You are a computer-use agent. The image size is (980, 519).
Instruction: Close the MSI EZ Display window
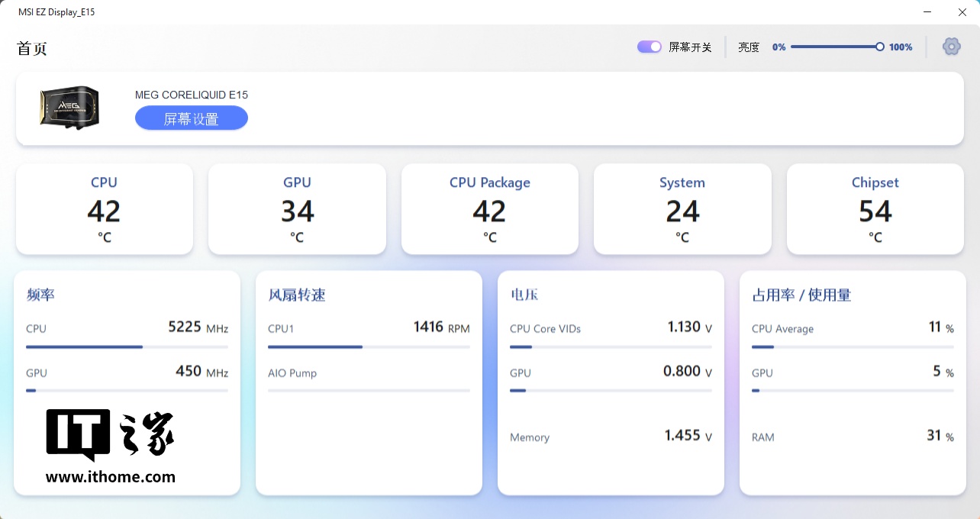(962, 12)
